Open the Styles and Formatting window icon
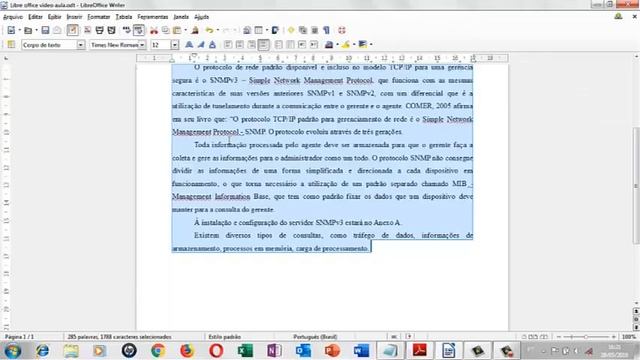The height and width of the screenshot is (360, 640). [x=11, y=44]
